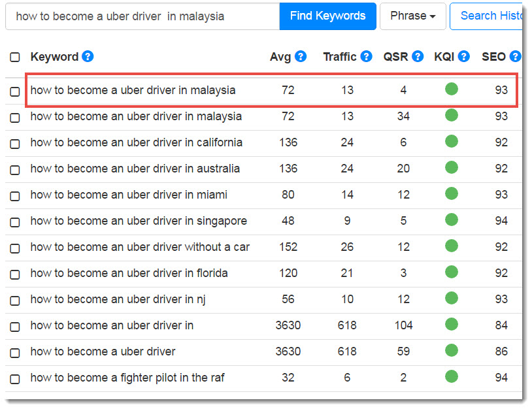Check 'how to become an uber driver in malaysia' row
Viewport: 532px width, 409px height.
[x=15, y=118]
